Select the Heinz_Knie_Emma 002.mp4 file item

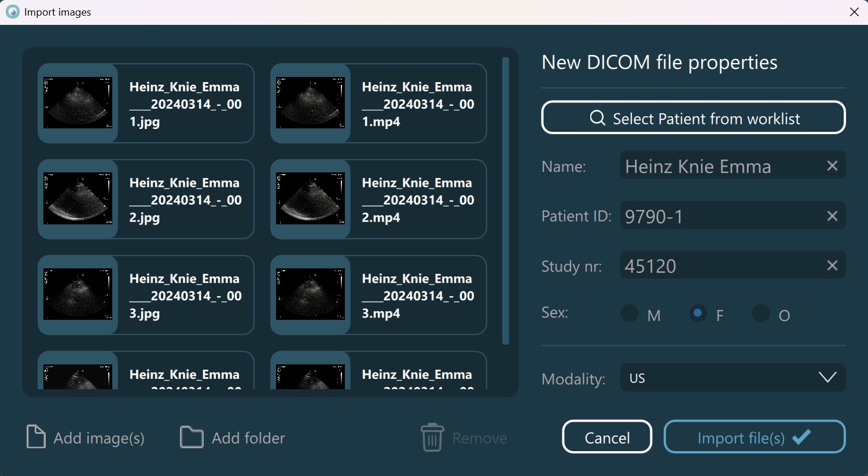[378, 199]
